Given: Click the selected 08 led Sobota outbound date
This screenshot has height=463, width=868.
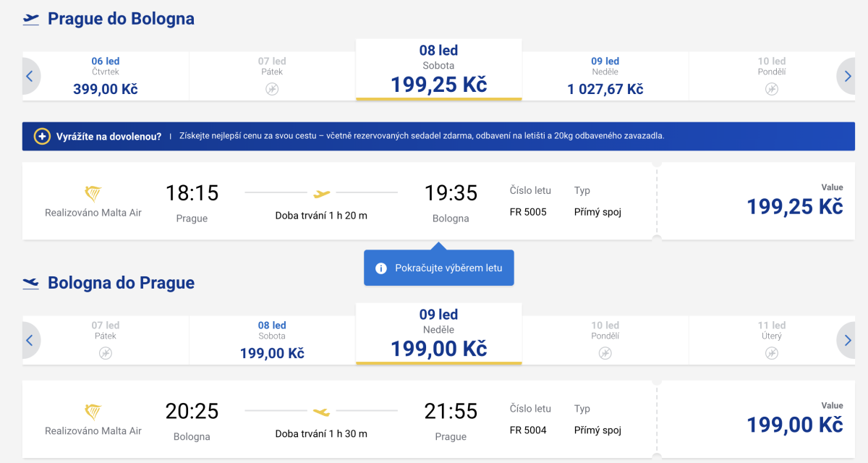Looking at the screenshot, I should tap(438, 71).
